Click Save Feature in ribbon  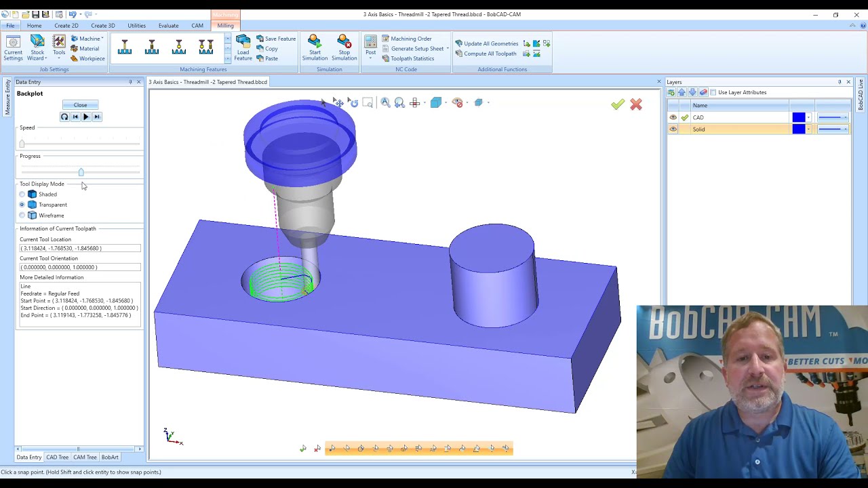[276, 39]
